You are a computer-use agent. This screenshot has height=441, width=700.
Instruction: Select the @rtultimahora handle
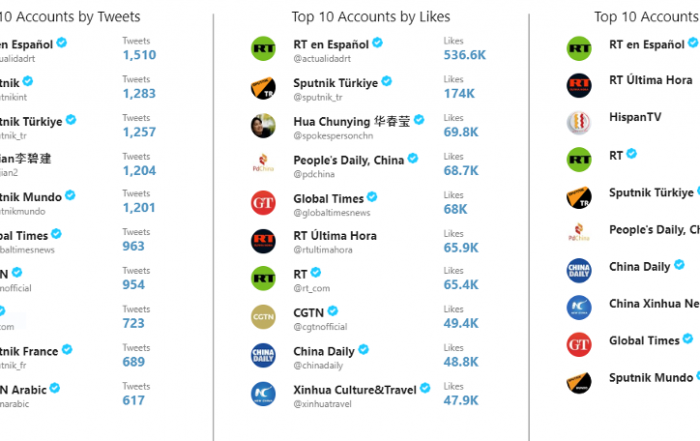pyautogui.click(x=323, y=250)
